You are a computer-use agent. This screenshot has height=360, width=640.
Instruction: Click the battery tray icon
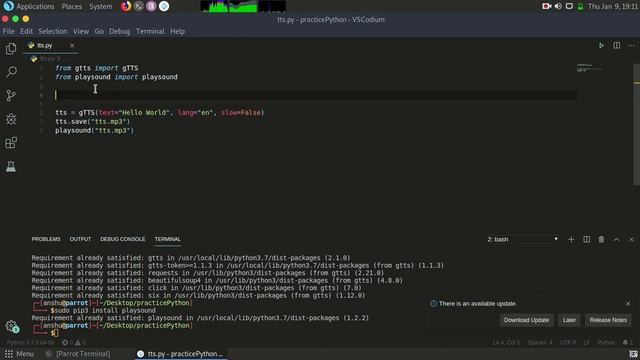[580, 7]
